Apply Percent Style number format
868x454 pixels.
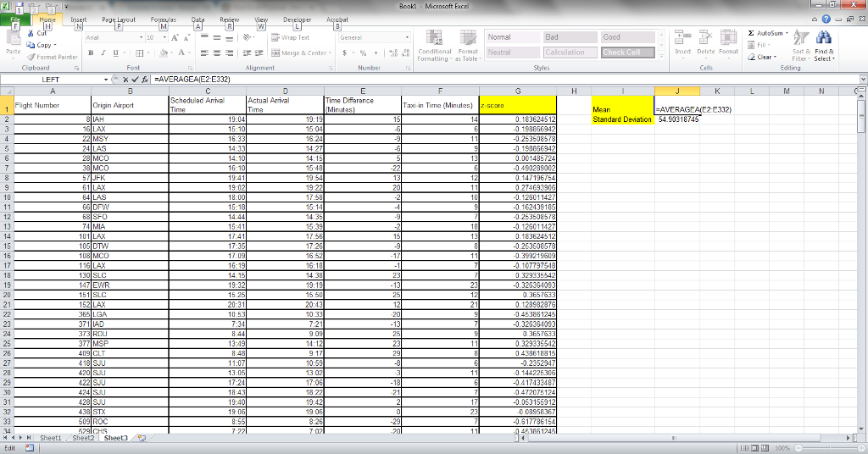(x=363, y=53)
